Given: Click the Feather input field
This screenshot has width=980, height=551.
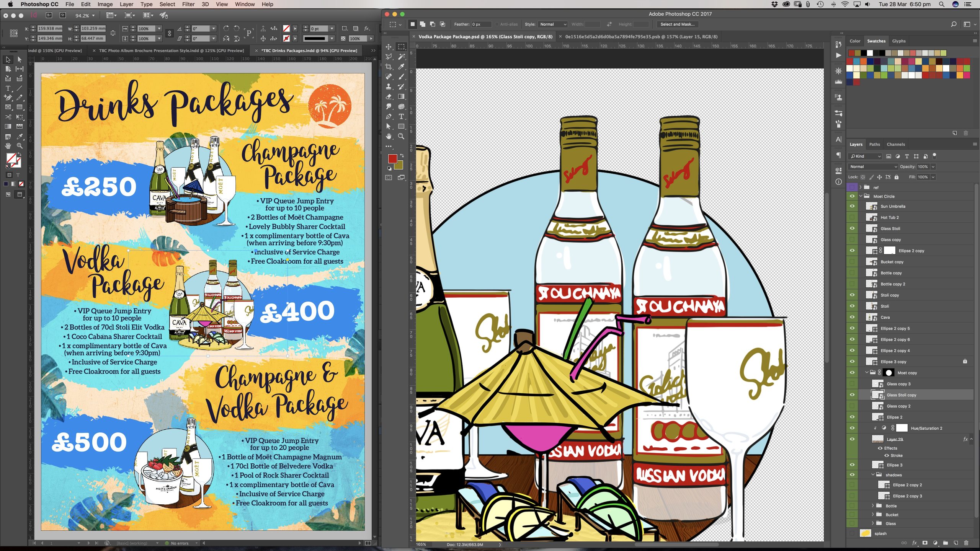Looking at the screenshot, I should pos(481,24).
